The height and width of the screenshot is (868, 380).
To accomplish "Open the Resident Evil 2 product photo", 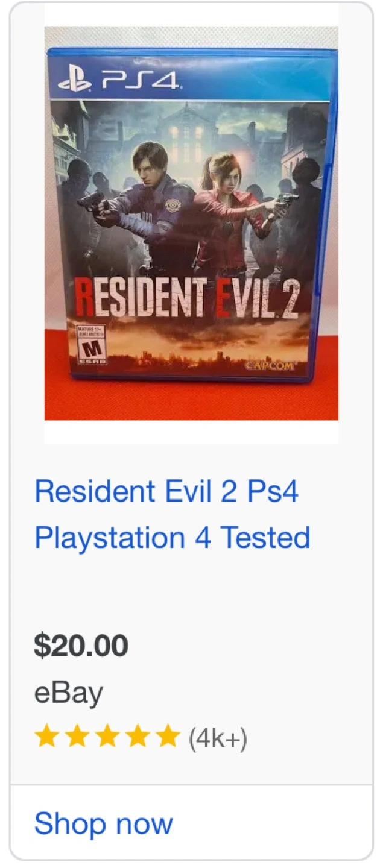I will click(x=191, y=223).
